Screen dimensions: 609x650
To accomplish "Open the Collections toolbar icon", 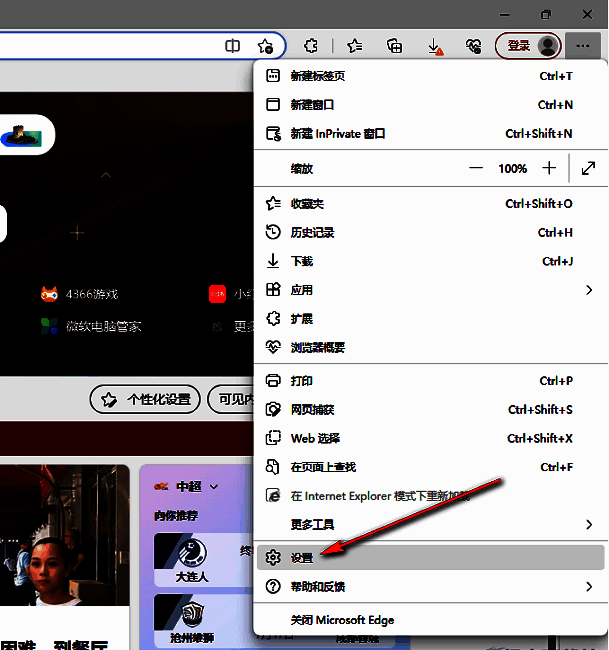I will [x=394, y=46].
